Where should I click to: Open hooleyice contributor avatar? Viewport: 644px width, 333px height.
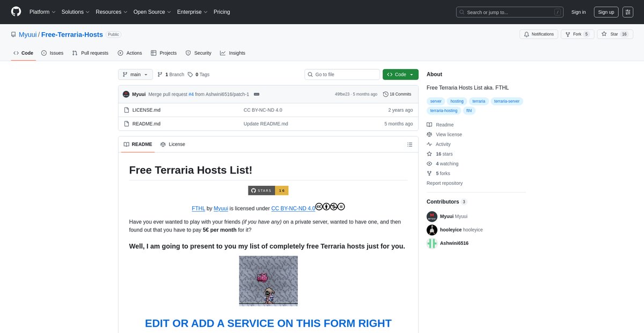(432, 230)
